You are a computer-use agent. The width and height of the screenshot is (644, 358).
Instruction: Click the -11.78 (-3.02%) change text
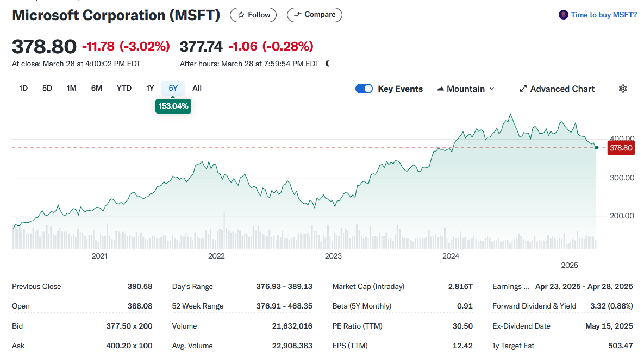tap(126, 46)
